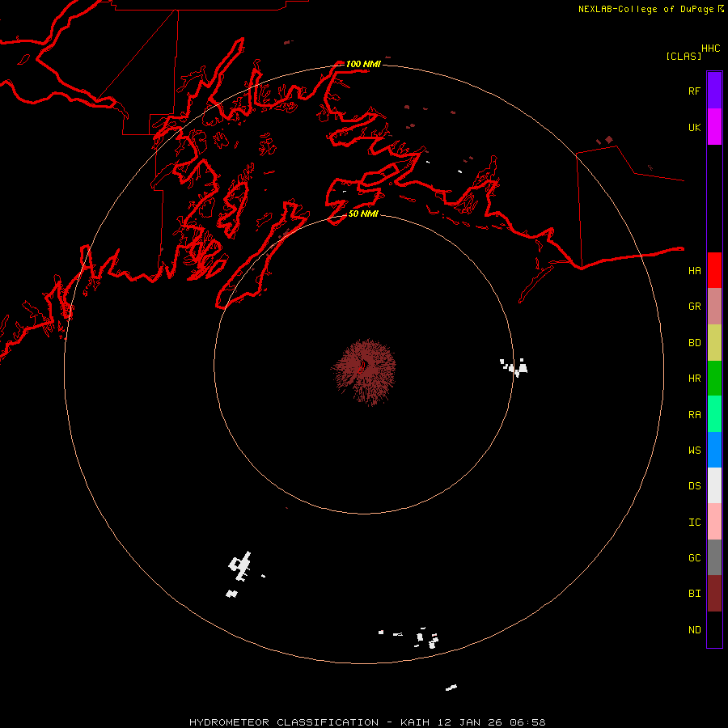This screenshot has width=728, height=728.
Task: Click the large white echo cluster southwest
Action: pos(239,566)
